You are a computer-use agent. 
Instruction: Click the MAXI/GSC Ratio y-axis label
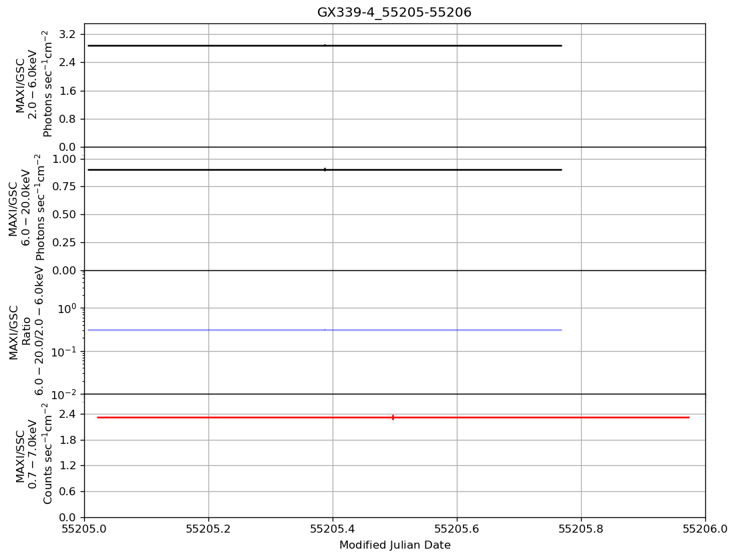(x=26, y=332)
